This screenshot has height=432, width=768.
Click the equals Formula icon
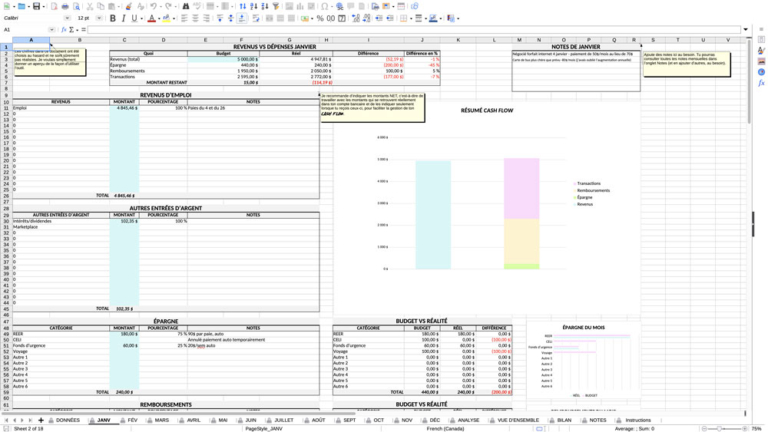pyautogui.click(x=83, y=30)
